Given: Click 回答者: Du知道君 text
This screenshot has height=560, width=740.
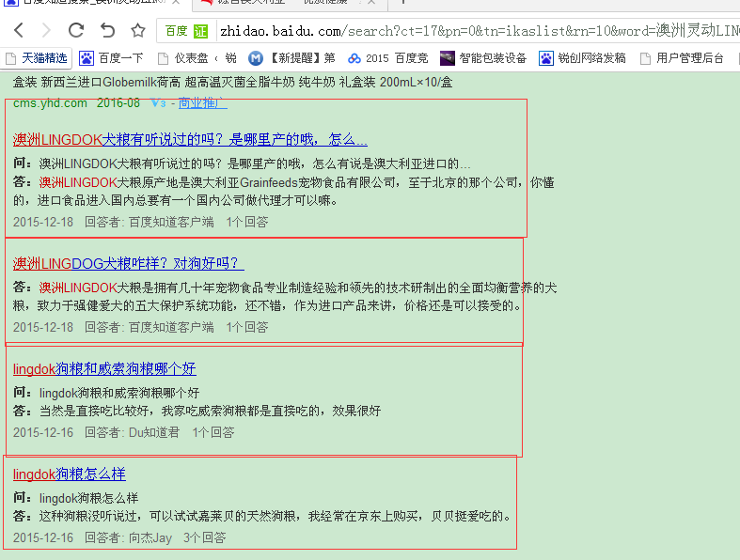Looking at the screenshot, I should click(133, 432).
